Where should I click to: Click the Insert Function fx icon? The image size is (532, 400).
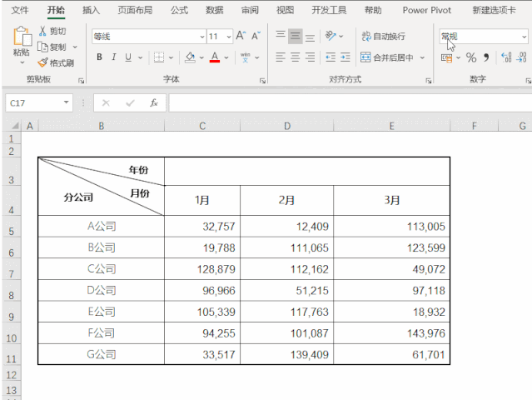[154, 102]
